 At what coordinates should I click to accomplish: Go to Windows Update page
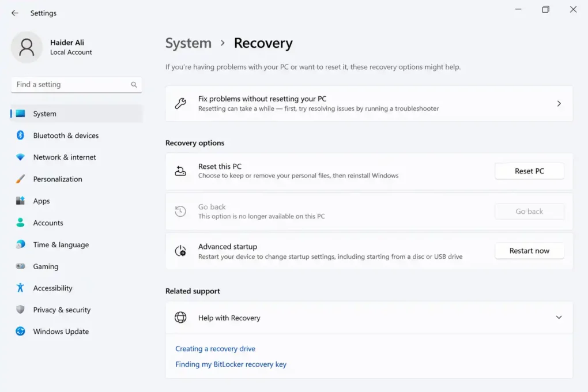[77, 331]
